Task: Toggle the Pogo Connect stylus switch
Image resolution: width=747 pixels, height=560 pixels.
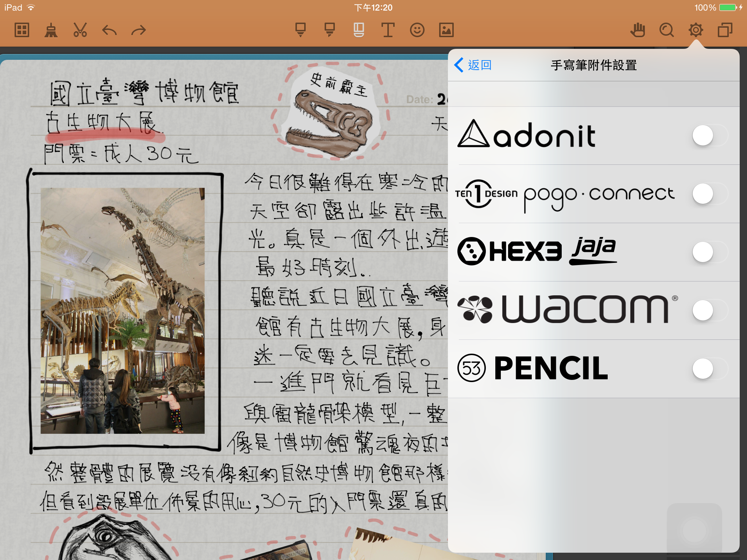Action: coord(710,194)
